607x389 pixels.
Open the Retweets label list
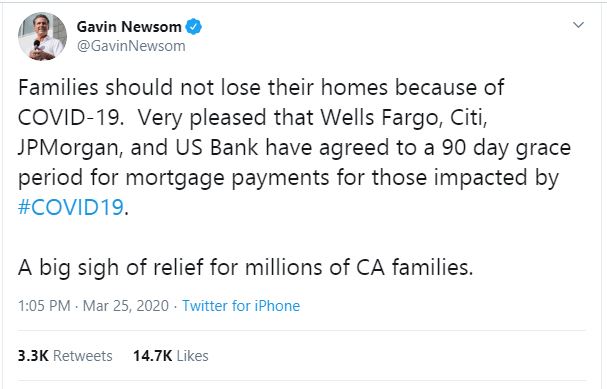83,356
